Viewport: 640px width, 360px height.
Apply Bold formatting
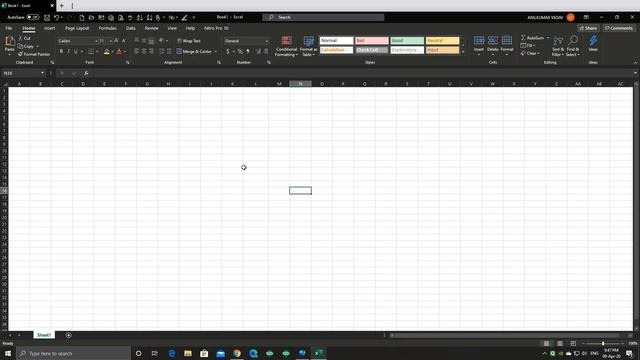point(62,51)
